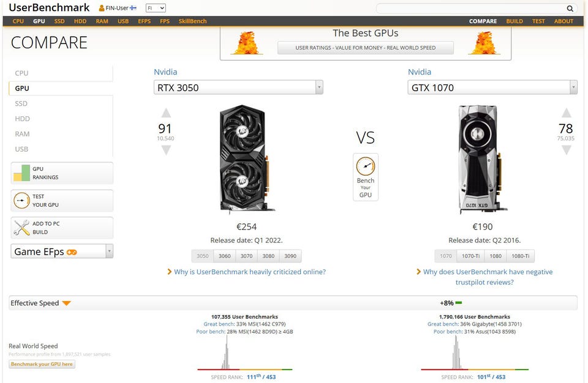
Task: Upvote the RTX 3050 with the up arrow
Action: 166,113
